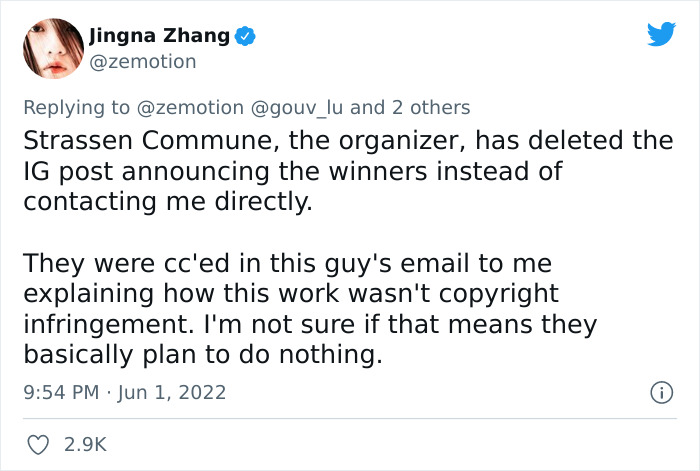700x471 pixels.
Task: Open Jingna Zhang's profile picture
Action: click(x=50, y=48)
